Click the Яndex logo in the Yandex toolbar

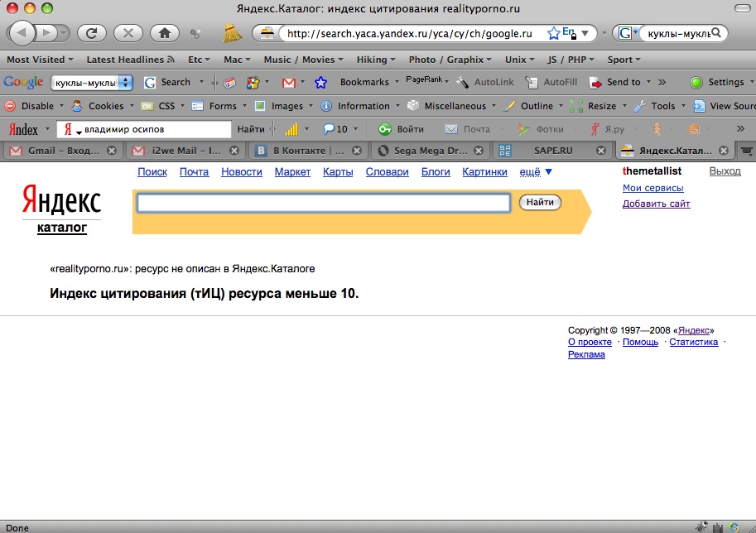click(23, 129)
